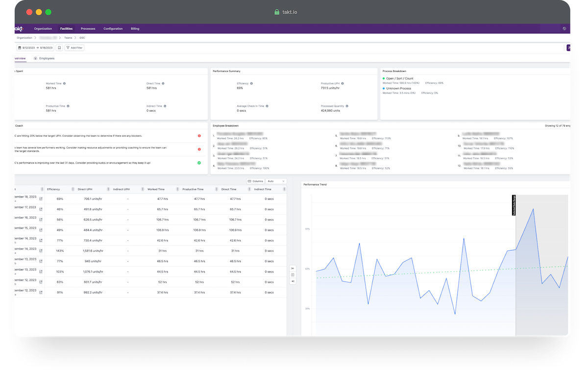This screenshot has height=378, width=588.
Task: Click the info icon next to Productive Time
Action: (x=68, y=106)
